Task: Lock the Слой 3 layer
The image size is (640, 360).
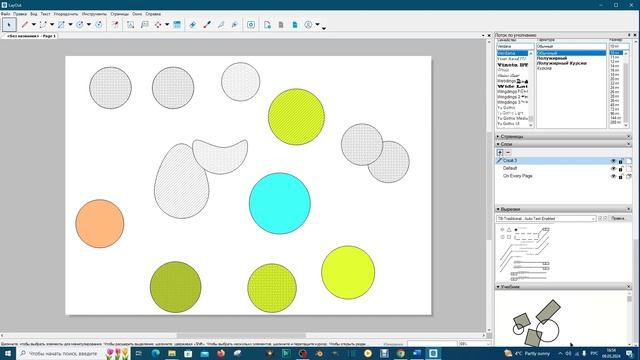Action: (x=620, y=161)
